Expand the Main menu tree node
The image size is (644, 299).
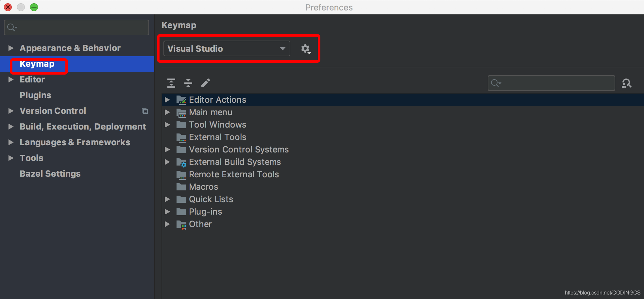[167, 112]
